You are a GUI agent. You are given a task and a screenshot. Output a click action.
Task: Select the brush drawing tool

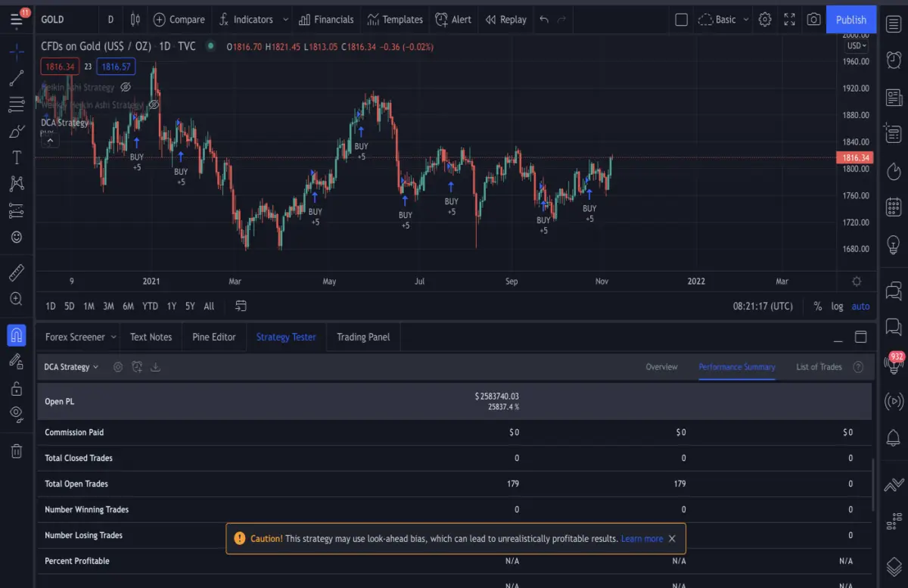tap(17, 131)
